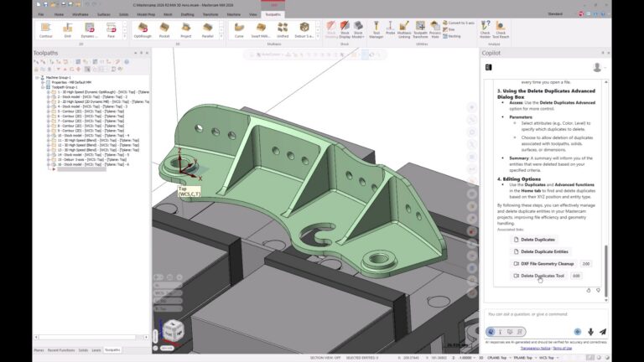Click the Copilot question input field

pyautogui.click(x=545, y=315)
